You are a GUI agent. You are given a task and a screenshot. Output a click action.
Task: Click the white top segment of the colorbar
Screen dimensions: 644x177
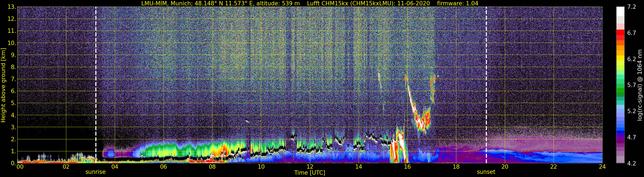click(x=620, y=11)
